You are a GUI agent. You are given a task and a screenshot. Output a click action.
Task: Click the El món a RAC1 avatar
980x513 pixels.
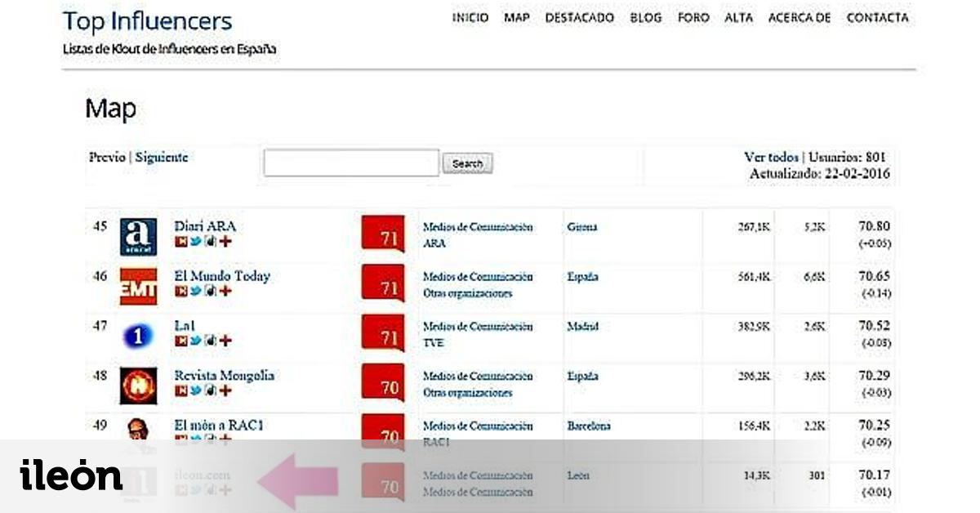(x=137, y=430)
